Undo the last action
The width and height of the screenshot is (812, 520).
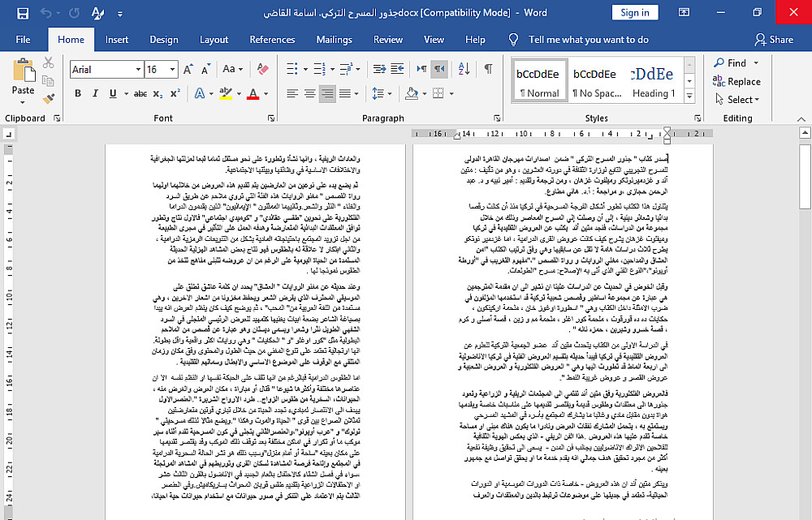45,13
